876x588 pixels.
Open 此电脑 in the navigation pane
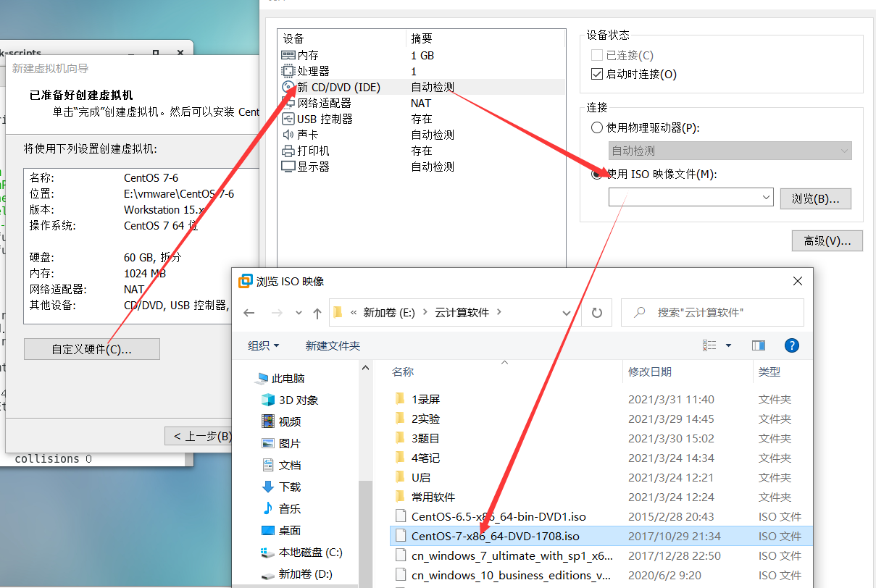click(x=281, y=378)
